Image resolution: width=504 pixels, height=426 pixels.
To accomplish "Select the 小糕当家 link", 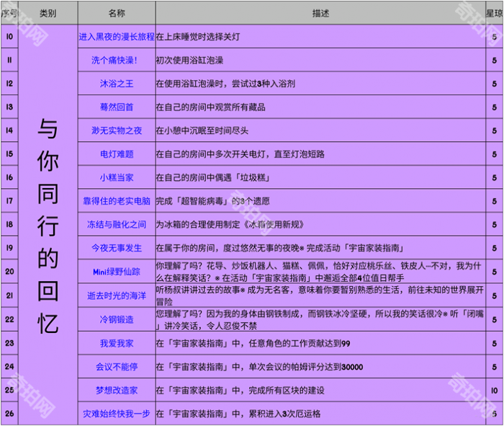I will pyautogui.click(x=116, y=178).
